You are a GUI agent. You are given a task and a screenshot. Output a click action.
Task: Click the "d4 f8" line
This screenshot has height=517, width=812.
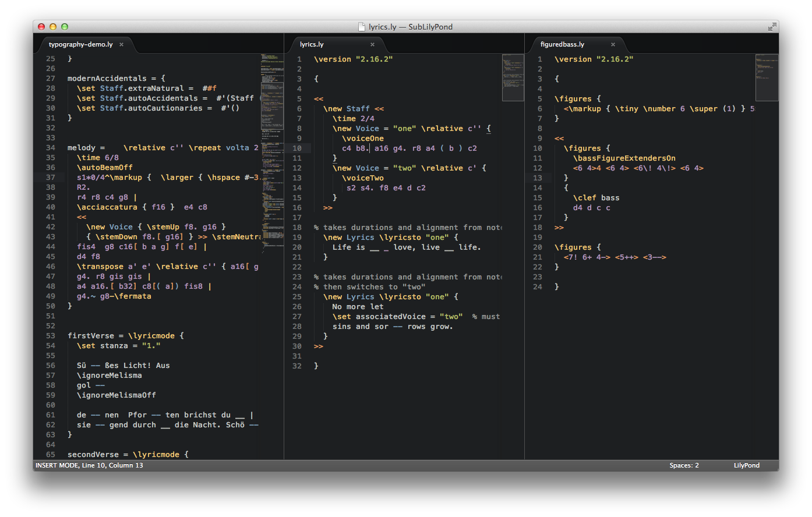click(x=89, y=257)
